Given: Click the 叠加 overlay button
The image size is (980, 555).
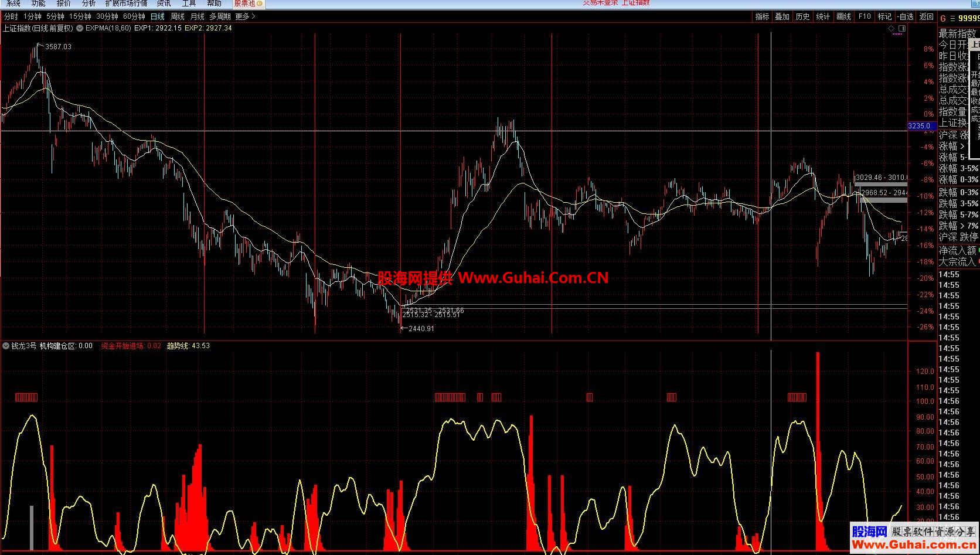Looking at the screenshot, I should pyautogui.click(x=782, y=16).
